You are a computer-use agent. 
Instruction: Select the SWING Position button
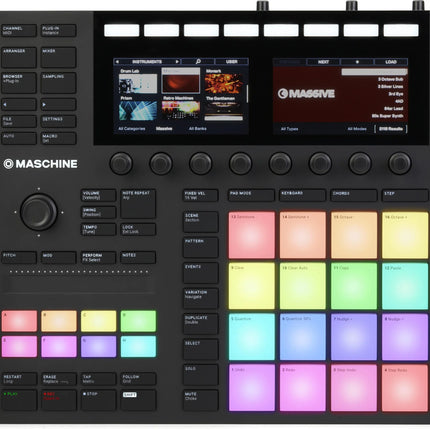click(x=98, y=212)
